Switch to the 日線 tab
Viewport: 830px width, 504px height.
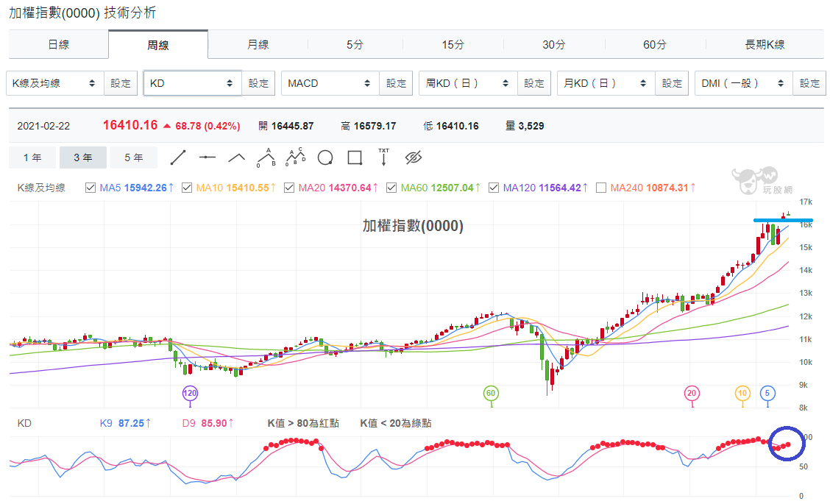(58, 44)
